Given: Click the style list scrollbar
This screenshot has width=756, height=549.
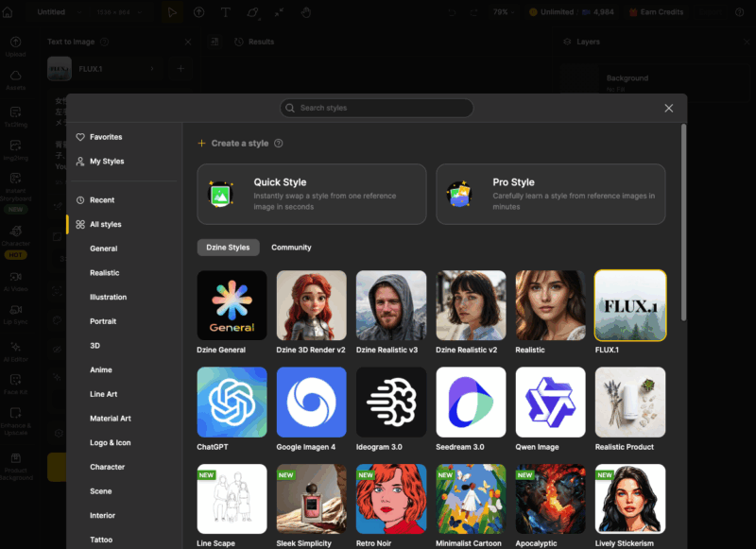Looking at the screenshot, I should point(683,222).
